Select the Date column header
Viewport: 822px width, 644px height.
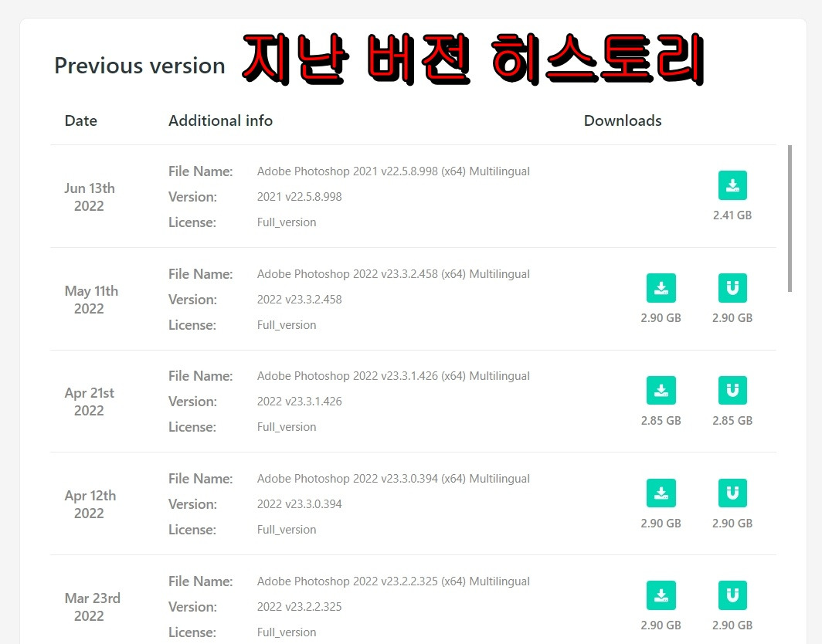coord(80,120)
